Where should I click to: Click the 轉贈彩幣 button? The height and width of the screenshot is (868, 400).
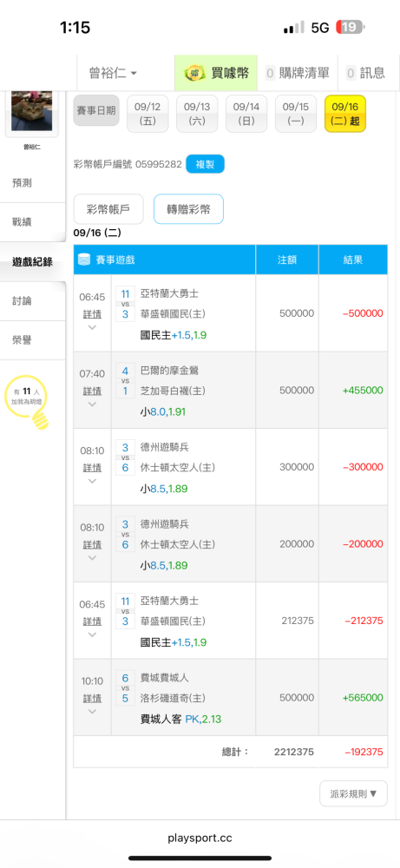188,208
